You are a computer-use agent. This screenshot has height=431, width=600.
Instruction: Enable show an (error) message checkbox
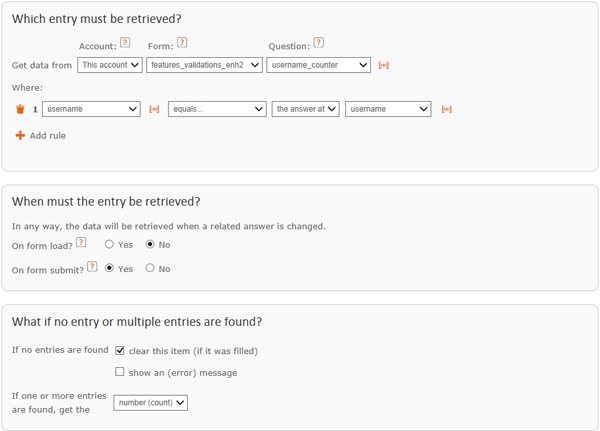click(120, 372)
